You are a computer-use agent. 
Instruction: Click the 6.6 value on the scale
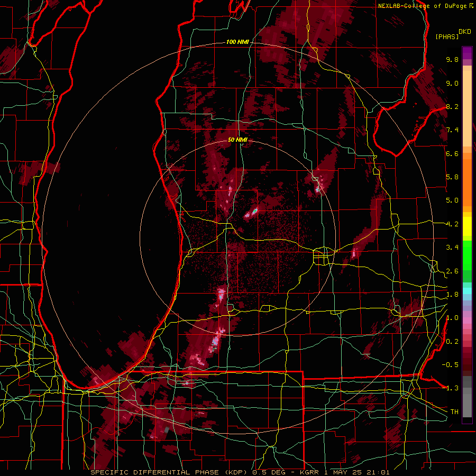452,153
